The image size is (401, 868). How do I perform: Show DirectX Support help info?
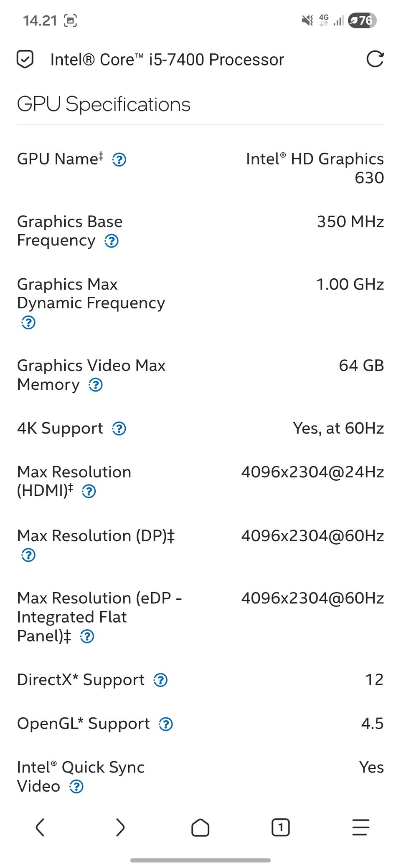(x=161, y=680)
